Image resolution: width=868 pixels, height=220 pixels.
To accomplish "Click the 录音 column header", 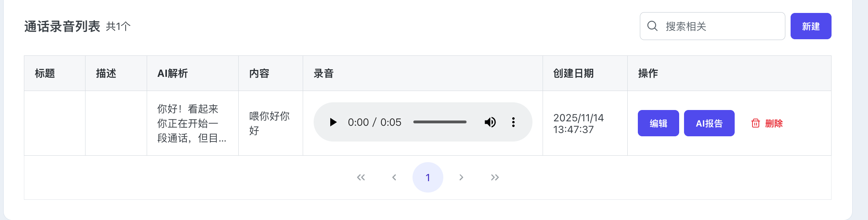I will (323, 73).
